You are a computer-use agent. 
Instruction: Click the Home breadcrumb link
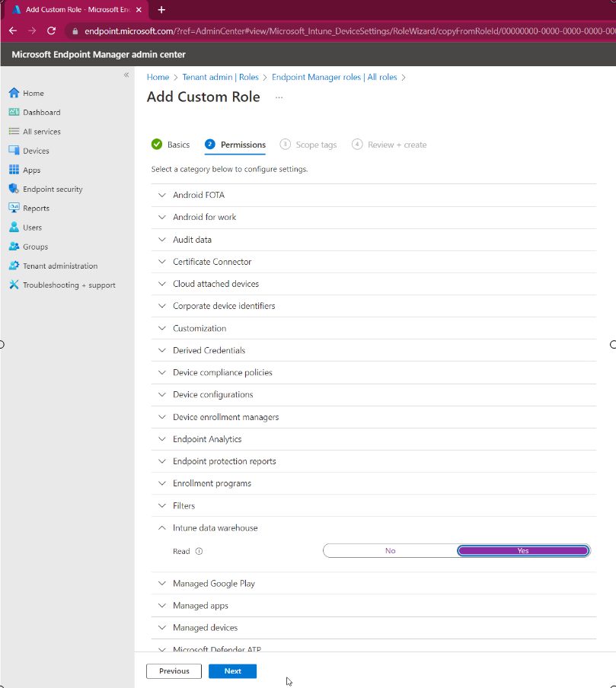tap(158, 77)
